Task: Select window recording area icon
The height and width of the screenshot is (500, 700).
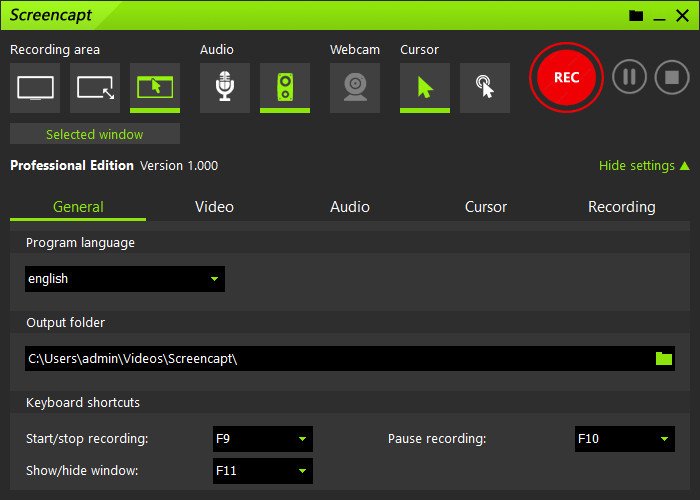Action: (x=155, y=87)
